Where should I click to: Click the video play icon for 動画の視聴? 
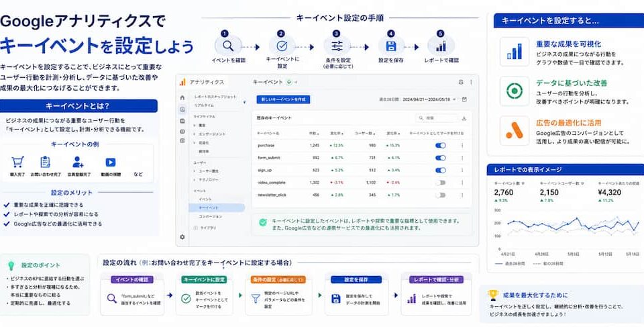click(x=111, y=162)
